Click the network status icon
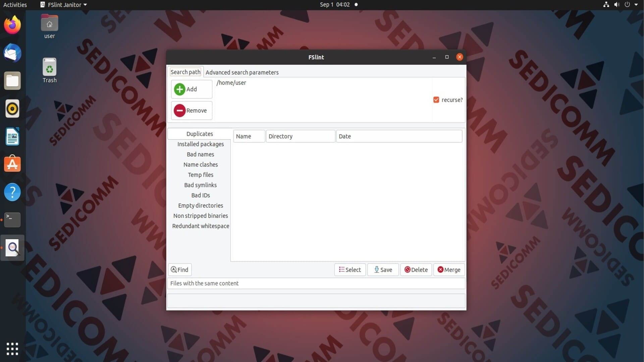644x362 pixels. (x=606, y=5)
